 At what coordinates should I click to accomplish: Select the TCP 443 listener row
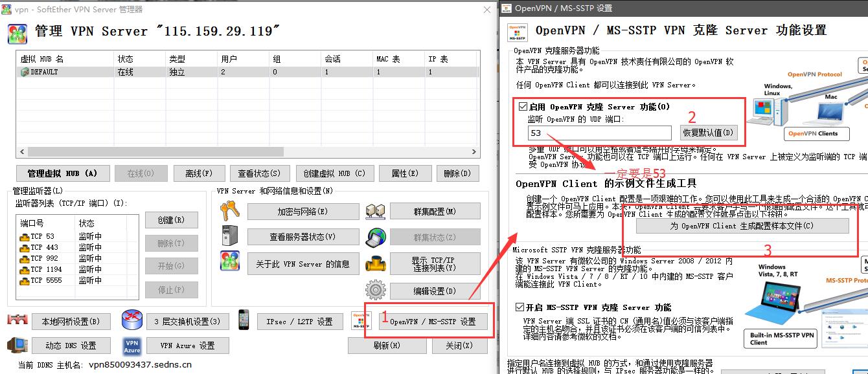point(77,247)
